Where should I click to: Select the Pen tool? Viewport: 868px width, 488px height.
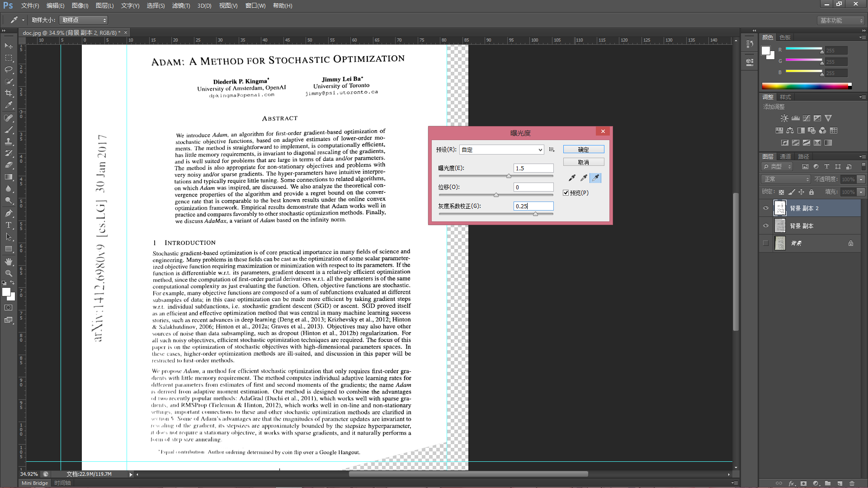pos(9,213)
